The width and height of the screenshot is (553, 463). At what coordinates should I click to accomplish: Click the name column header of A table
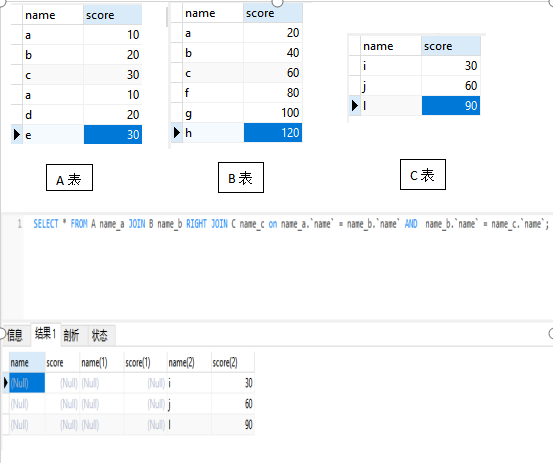click(53, 15)
